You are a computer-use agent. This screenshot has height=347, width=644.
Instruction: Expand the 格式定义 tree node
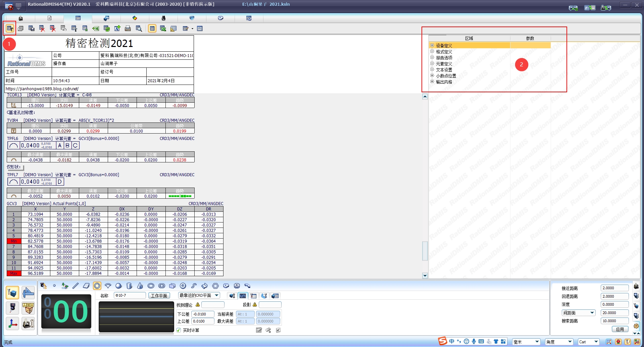[x=432, y=51]
